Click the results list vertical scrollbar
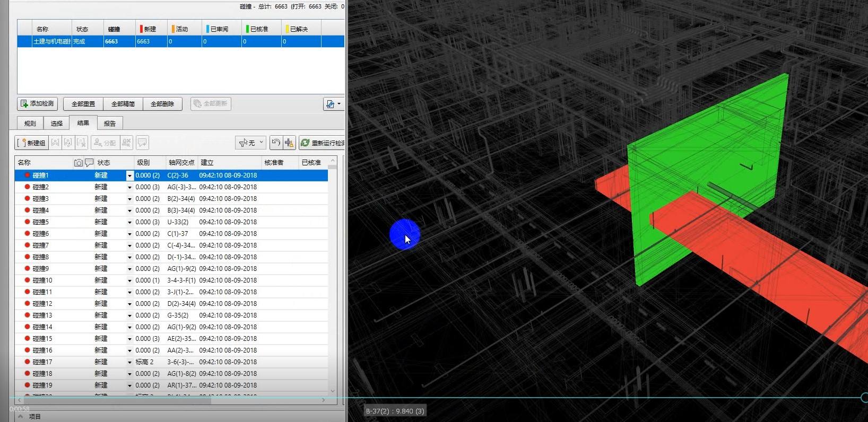Image resolution: width=868 pixels, height=422 pixels. (333, 276)
